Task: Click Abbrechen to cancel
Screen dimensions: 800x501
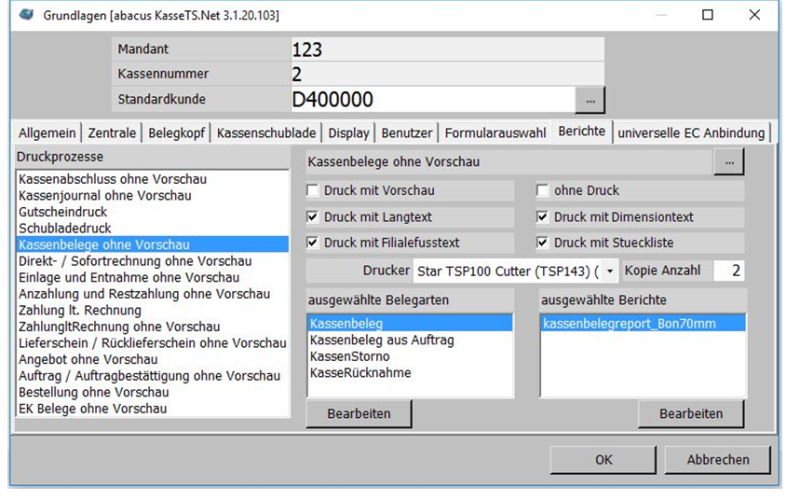Action: [x=718, y=460]
